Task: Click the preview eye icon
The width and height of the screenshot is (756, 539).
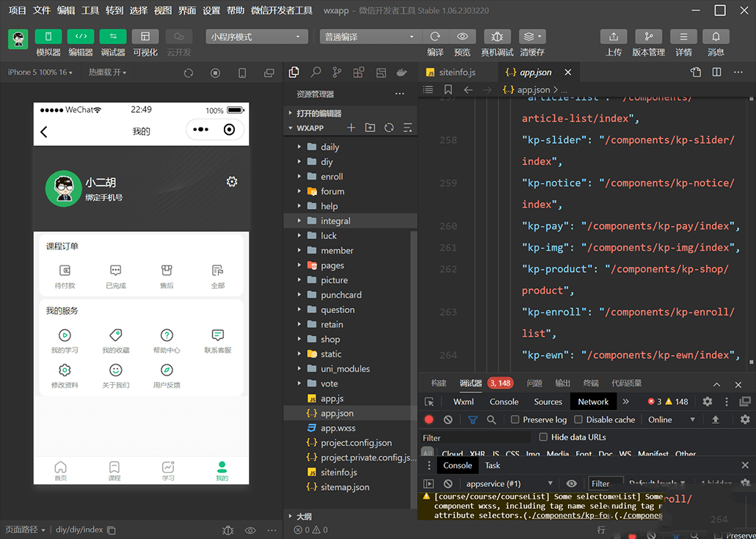Action: click(x=462, y=37)
